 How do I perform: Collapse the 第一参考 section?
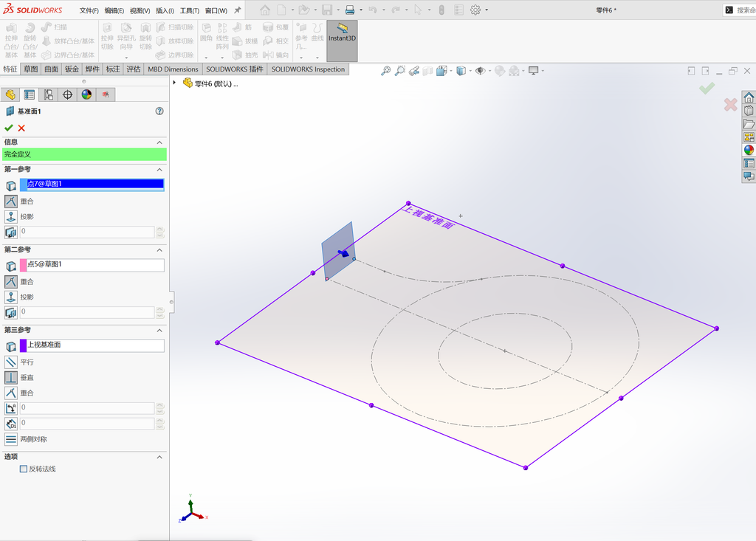click(159, 170)
